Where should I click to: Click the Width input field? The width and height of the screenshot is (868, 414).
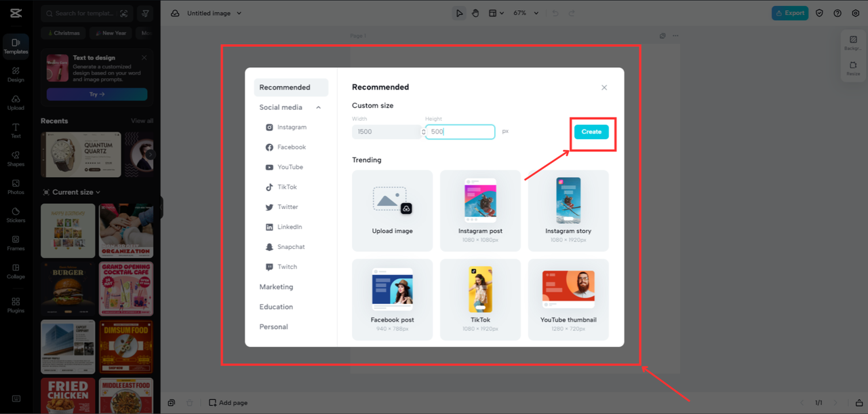coord(386,132)
